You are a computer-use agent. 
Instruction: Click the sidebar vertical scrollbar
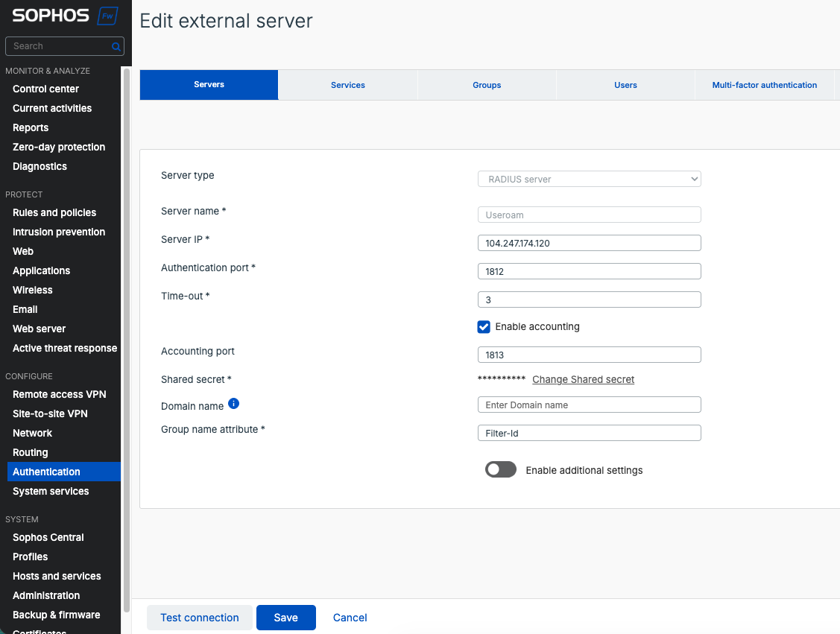coord(127,340)
